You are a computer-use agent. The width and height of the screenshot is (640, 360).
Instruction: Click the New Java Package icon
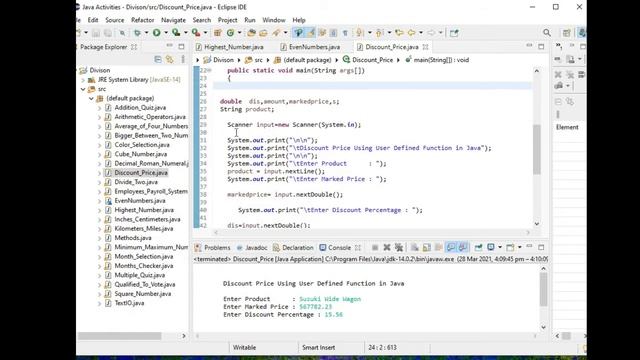click(x=218, y=33)
